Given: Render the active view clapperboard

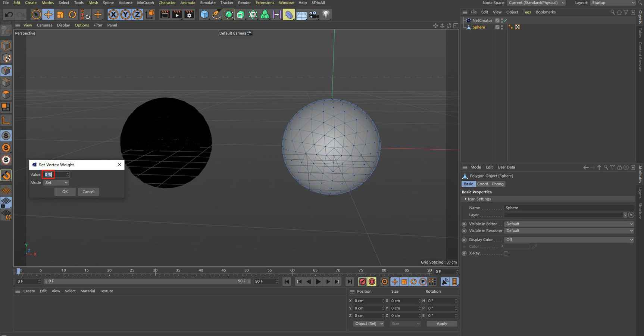Looking at the screenshot, I should pos(165,15).
